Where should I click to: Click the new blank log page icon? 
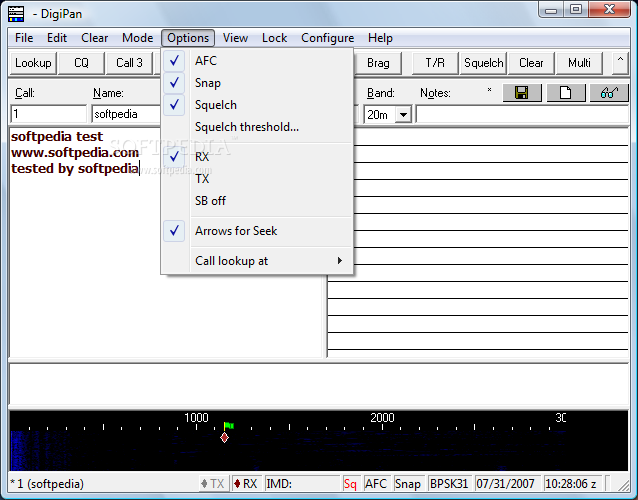coord(564,93)
